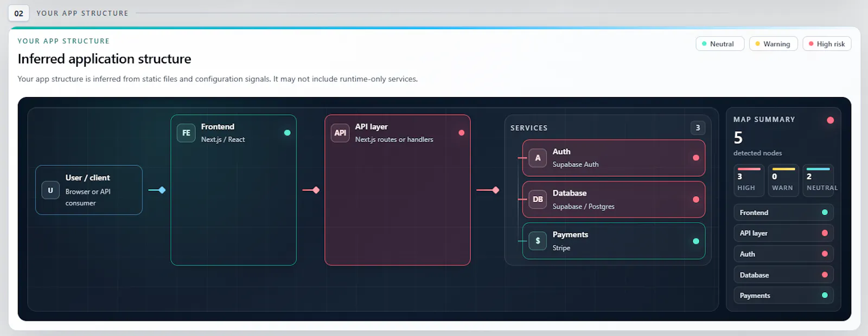The image size is (868, 336).
Task: Click the red status dot on Database card
Action: pos(696,199)
